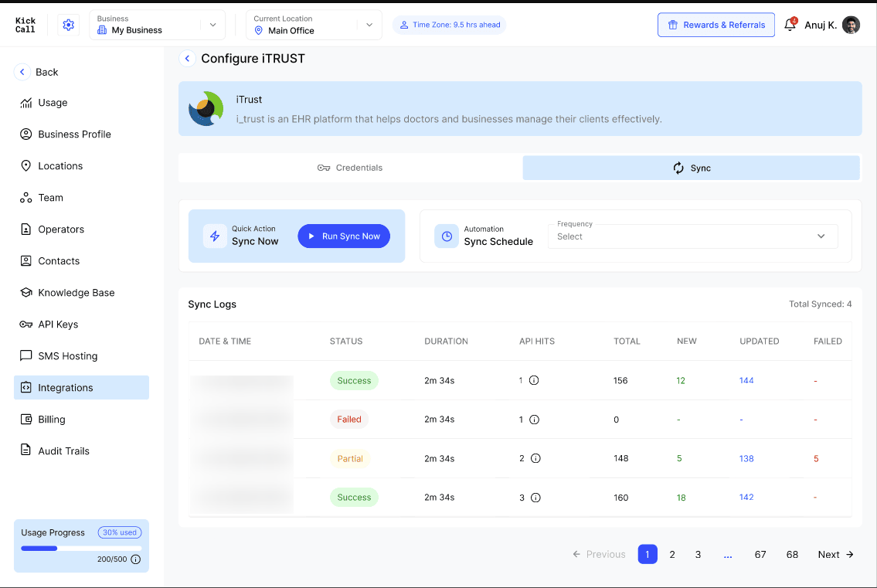Click the API hits info icon in Partial row
The height and width of the screenshot is (588, 877).
point(535,458)
